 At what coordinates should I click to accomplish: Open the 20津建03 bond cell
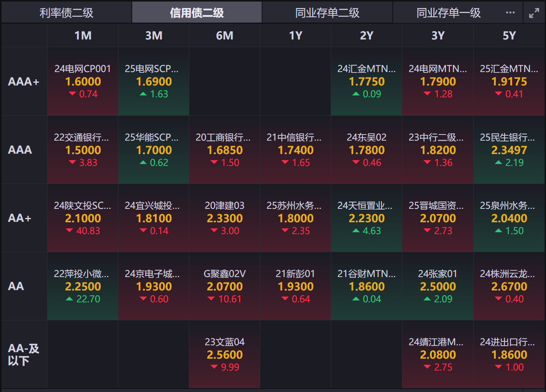pos(225,218)
